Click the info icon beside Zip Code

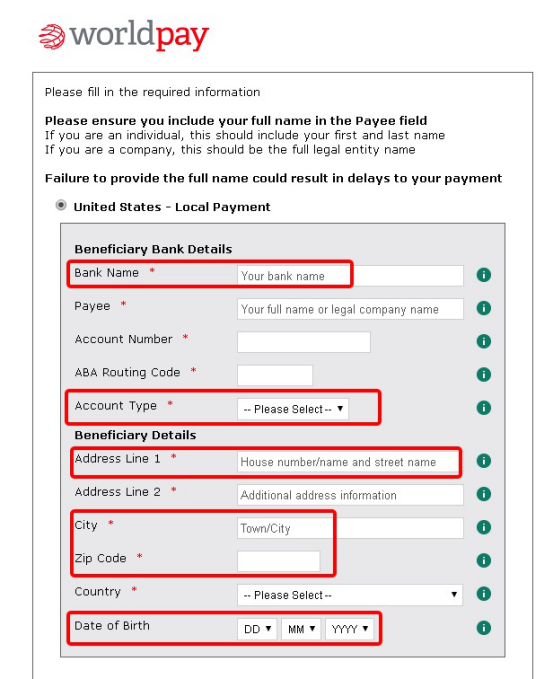pos(483,560)
